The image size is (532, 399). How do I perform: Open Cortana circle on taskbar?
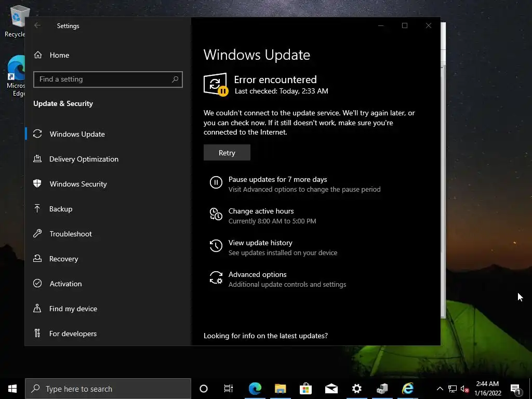(x=204, y=389)
